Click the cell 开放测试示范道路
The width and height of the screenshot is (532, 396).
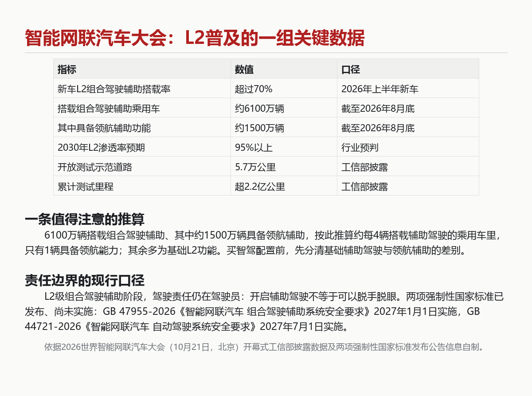coord(142,166)
